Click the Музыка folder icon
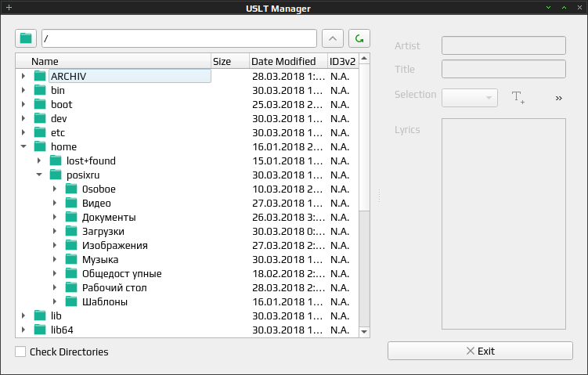 coord(71,259)
